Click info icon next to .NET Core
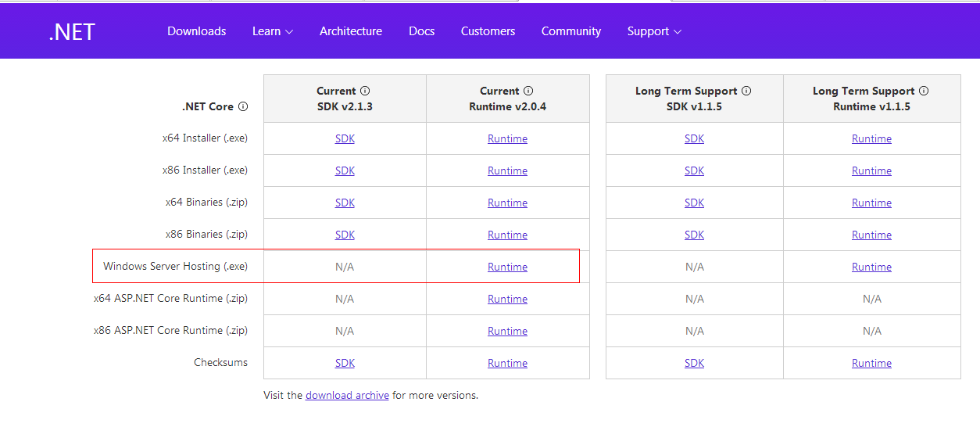Screen dimensions: 980x427 [x=243, y=106]
